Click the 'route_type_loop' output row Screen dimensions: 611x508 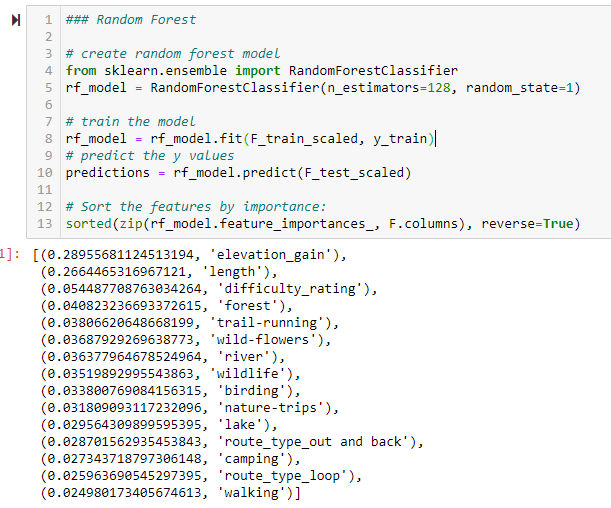coord(201,476)
